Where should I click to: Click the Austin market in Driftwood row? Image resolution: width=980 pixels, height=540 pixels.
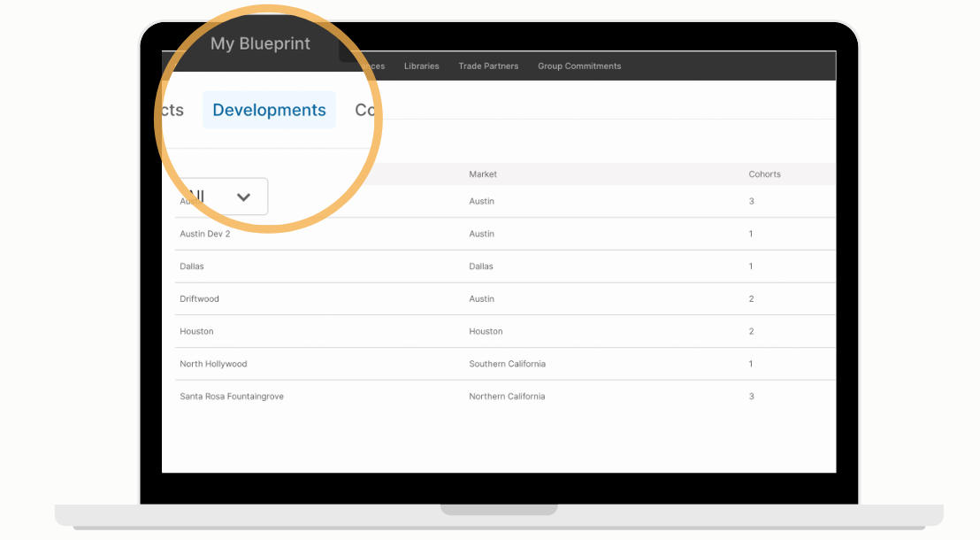pos(481,299)
